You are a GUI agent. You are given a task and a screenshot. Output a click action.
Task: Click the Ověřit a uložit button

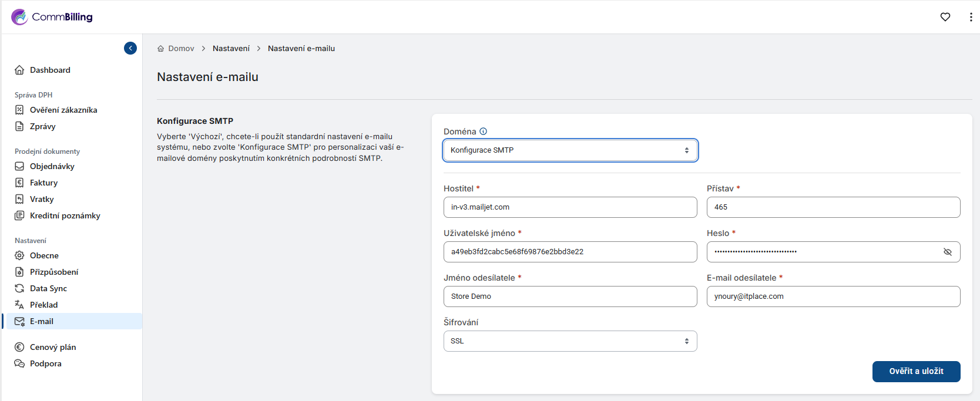click(916, 372)
